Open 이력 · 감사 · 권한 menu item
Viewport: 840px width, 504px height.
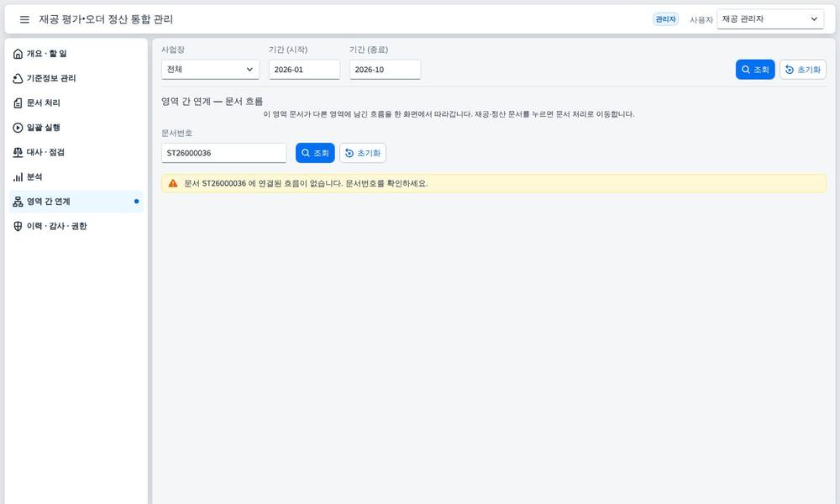point(76,226)
